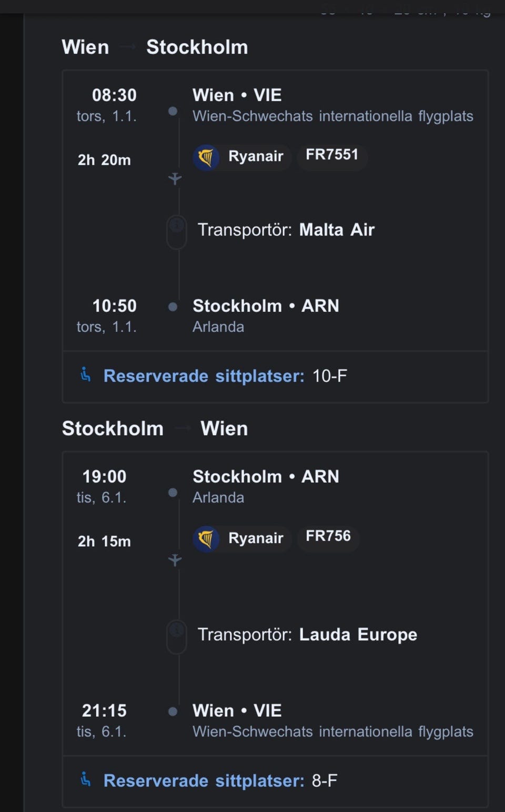Image resolution: width=505 pixels, height=812 pixels.
Task: Click the Ryanair logo on flight FR7551
Action: click(x=206, y=157)
